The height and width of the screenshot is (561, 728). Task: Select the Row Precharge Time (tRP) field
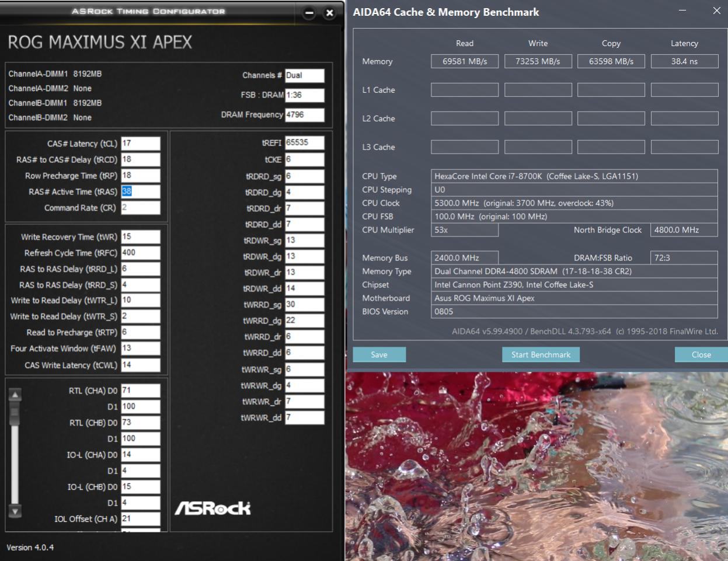[x=141, y=176]
